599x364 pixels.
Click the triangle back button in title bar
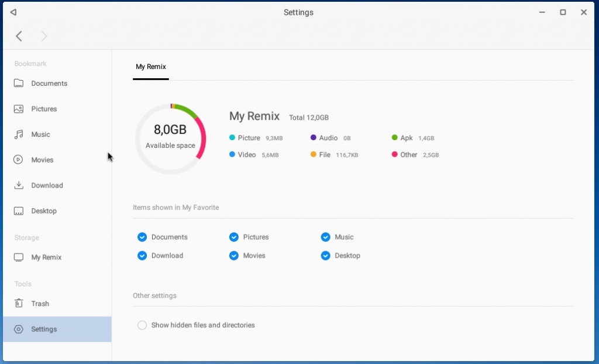[x=13, y=12]
